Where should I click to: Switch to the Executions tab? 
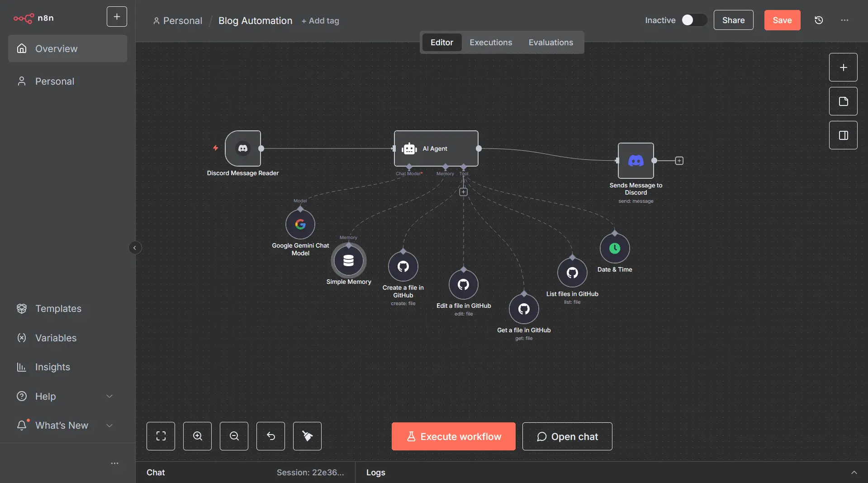tap(491, 43)
